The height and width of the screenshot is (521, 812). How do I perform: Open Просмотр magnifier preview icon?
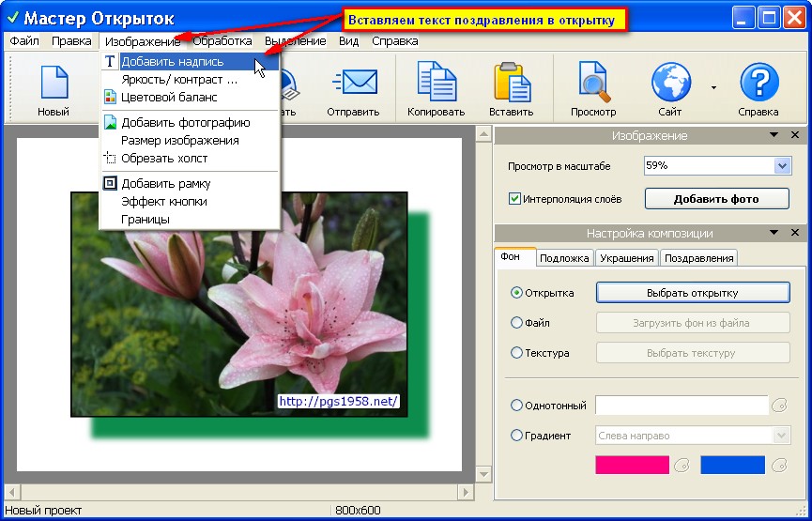click(594, 82)
